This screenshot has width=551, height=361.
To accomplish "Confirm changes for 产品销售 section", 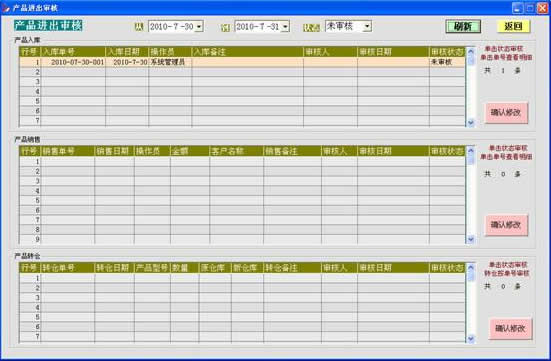I will (506, 225).
